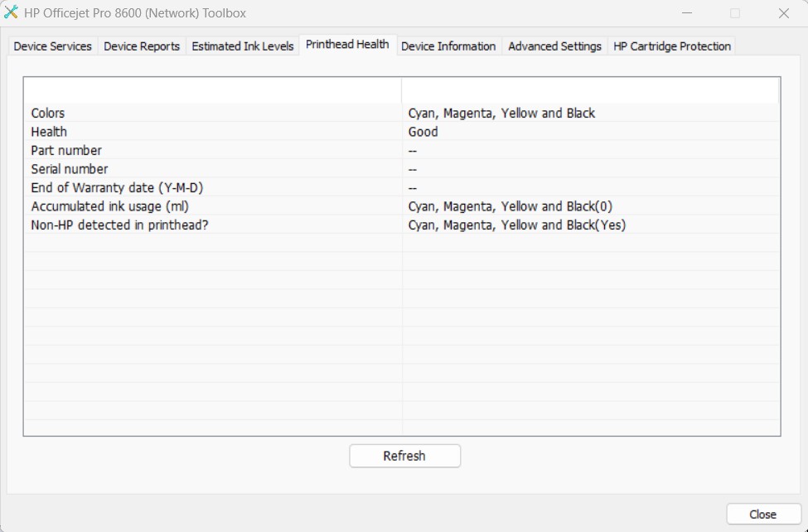808x532 pixels.
Task: Select the Colors row label
Action: (x=48, y=113)
